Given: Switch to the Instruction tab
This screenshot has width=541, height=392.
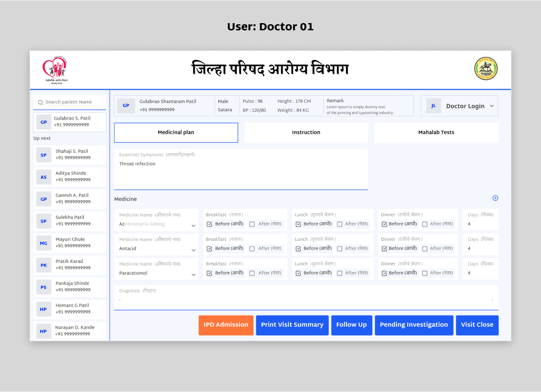Looking at the screenshot, I should pyautogui.click(x=306, y=133).
